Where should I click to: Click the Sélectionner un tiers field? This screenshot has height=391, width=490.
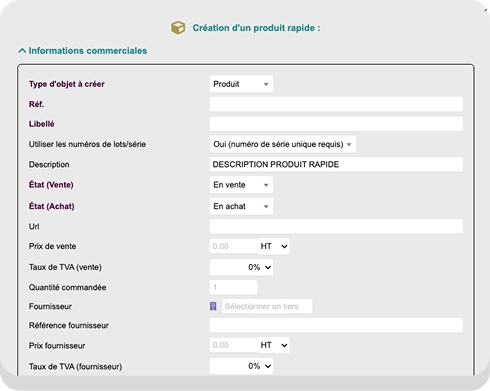[x=267, y=306]
